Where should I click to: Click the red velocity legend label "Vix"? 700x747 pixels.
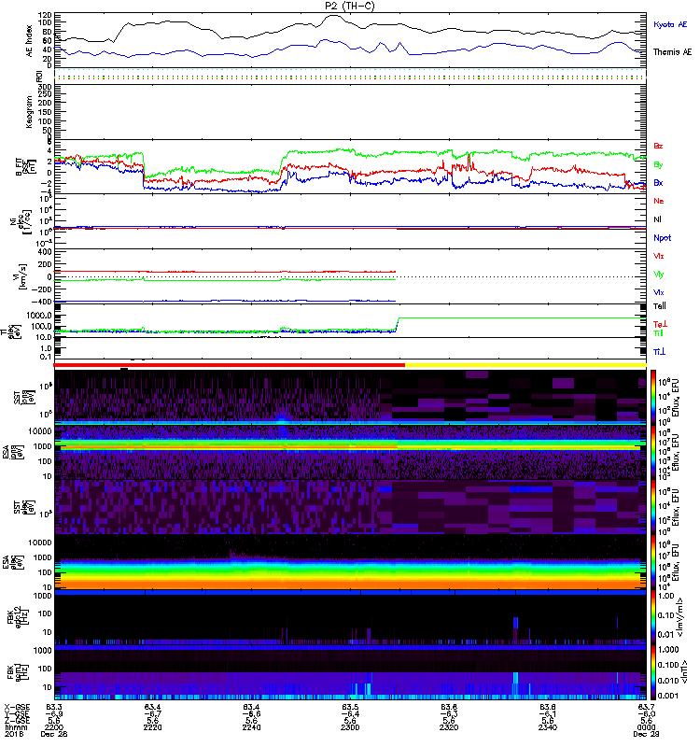pyautogui.click(x=658, y=256)
